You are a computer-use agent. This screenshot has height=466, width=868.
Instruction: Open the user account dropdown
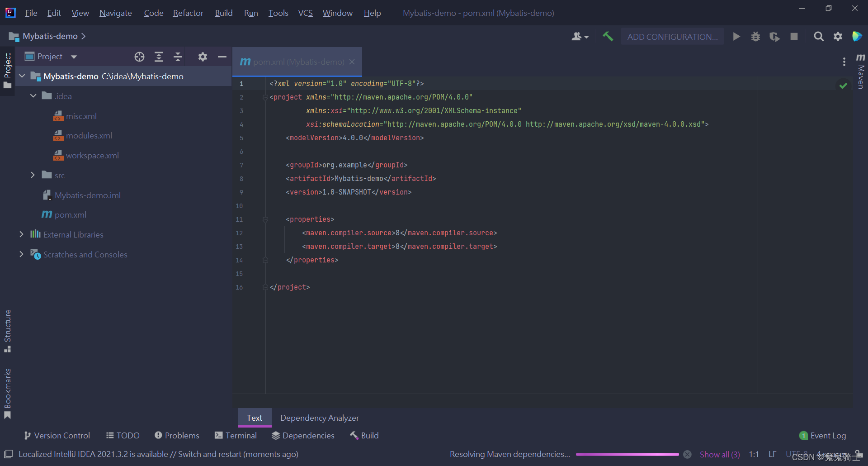[x=580, y=37]
